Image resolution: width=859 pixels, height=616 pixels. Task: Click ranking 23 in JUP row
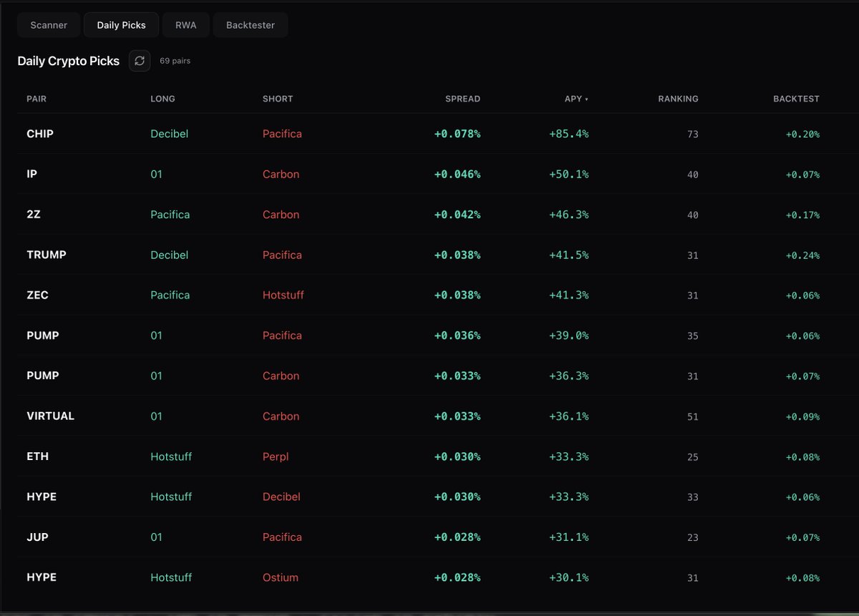[x=692, y=537]
